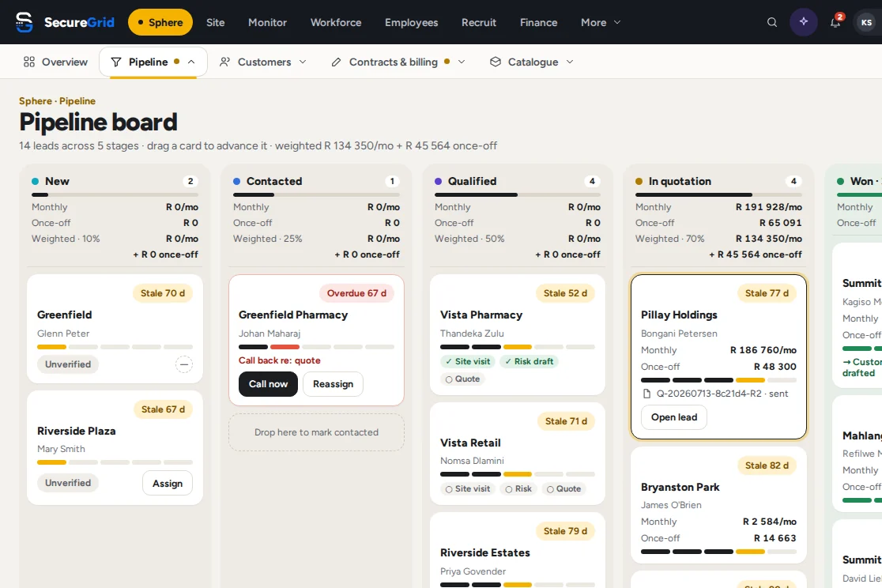Click the Pipeline funnel icon

(116, 62)
